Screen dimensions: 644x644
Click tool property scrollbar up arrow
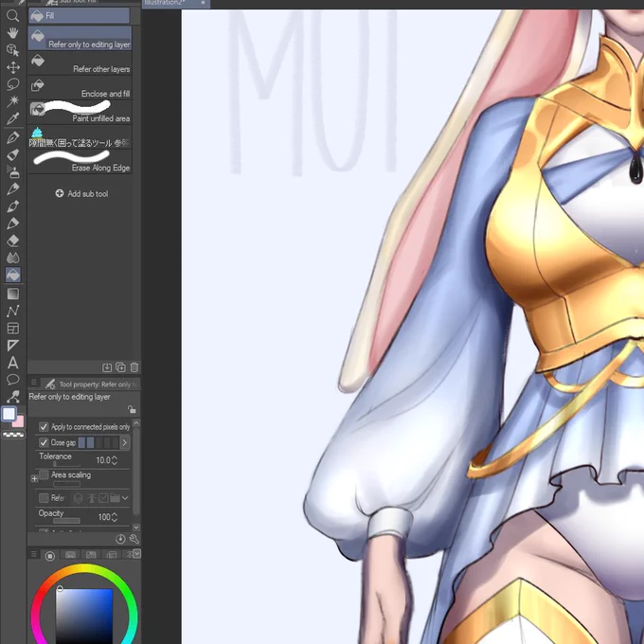136,422
